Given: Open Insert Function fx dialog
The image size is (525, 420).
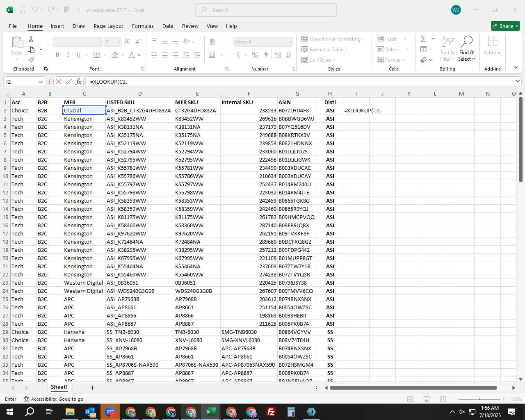Looking at the screenshot, I should click(79, 82).
